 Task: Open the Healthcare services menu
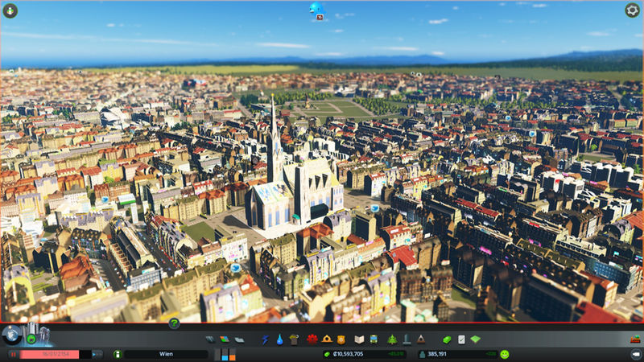pyautogui.click(x=311, y=339)
